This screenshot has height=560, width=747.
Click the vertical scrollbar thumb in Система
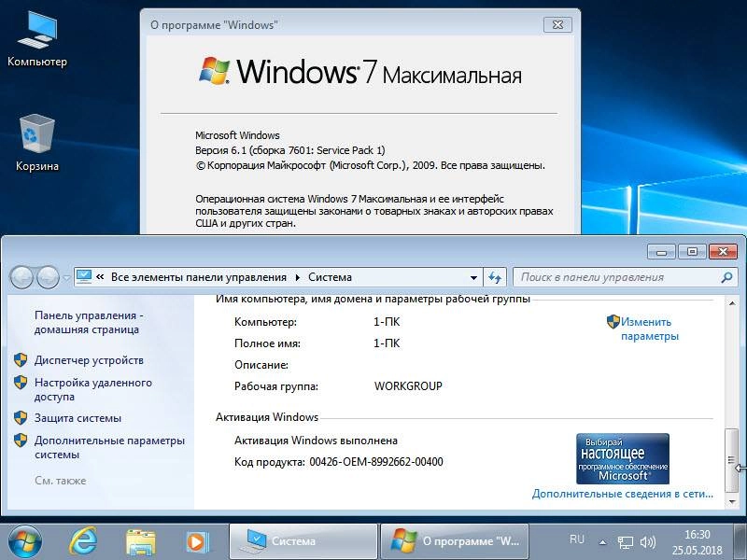[x=731, y=459]
